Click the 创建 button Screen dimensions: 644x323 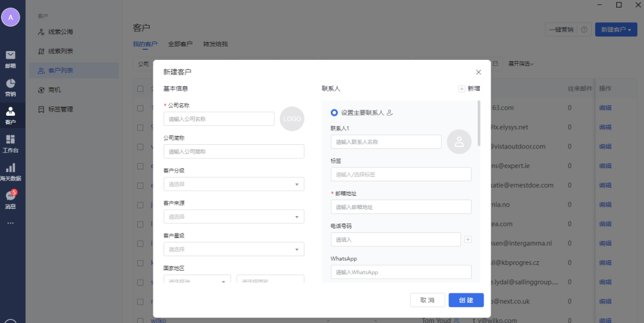pyautogui.click(x=466, y=300)
